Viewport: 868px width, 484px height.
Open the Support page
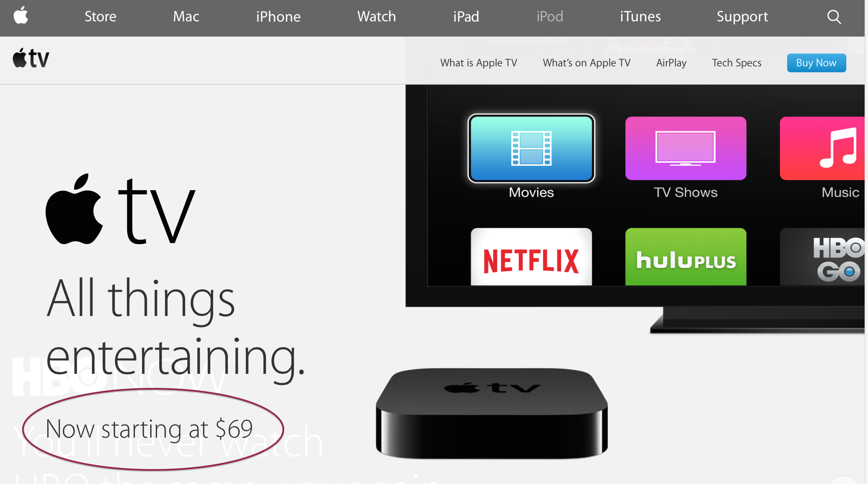[742, 17]
